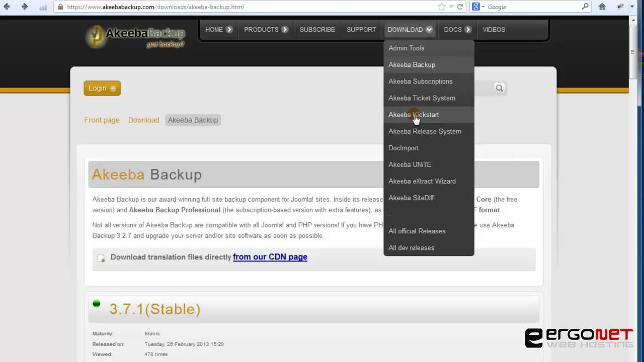Click the browser back arrow
Viewport: 644px width, 362px height.
click(x=7, y=7)
